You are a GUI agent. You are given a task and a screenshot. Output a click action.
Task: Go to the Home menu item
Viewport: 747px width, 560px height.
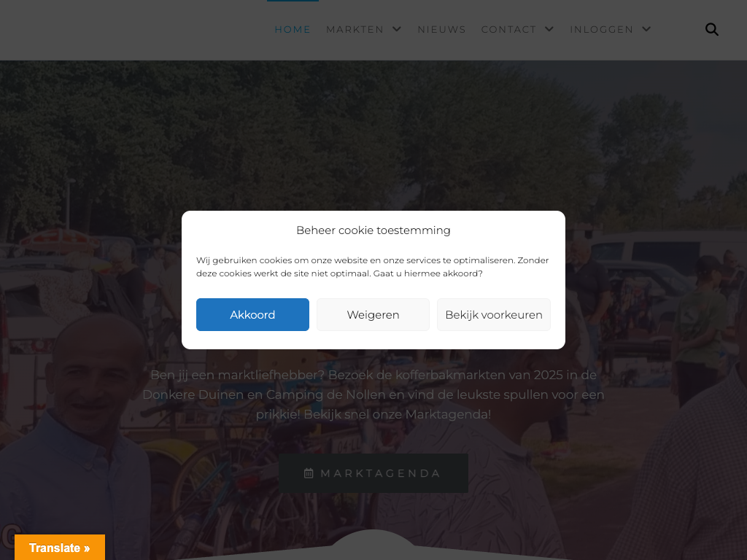click(293, 29)
